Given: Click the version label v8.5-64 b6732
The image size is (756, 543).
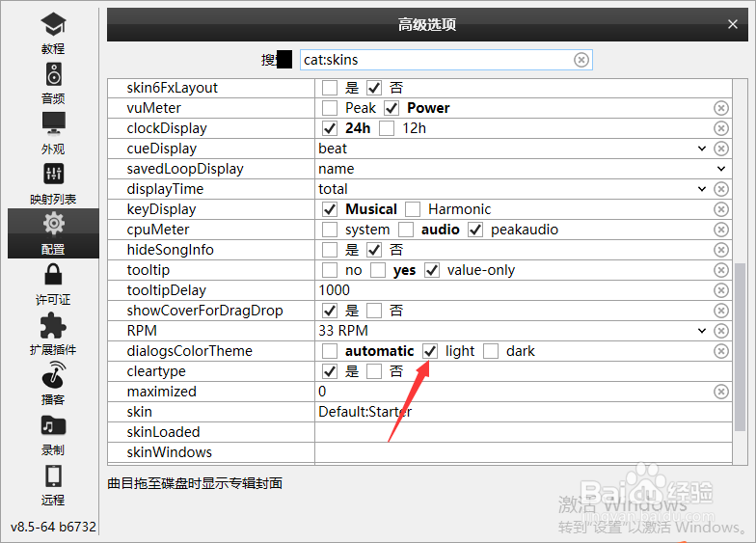Looking at the screenshot, I should (x=53, y=527).
